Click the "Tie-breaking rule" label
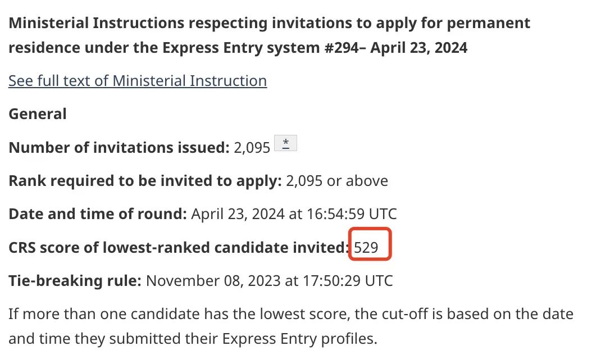601x364 pixels. pyautogui.click(x=75, y=280)
